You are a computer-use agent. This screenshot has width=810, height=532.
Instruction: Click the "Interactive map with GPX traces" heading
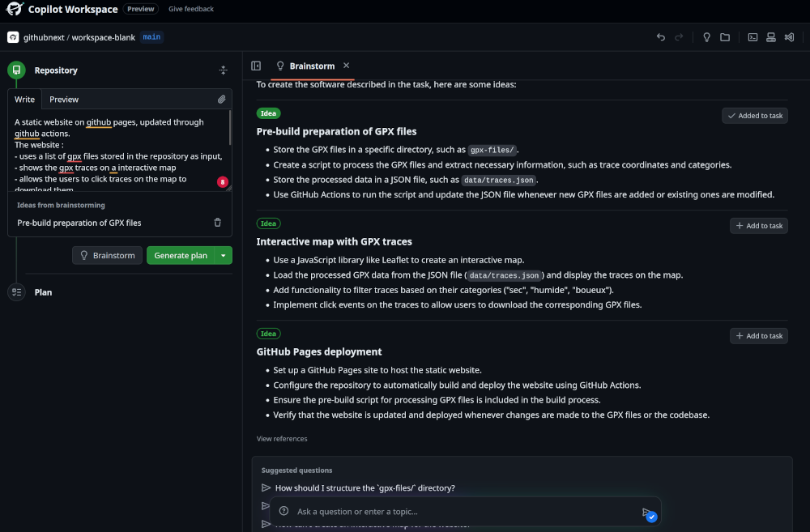[x=335, y=242]
